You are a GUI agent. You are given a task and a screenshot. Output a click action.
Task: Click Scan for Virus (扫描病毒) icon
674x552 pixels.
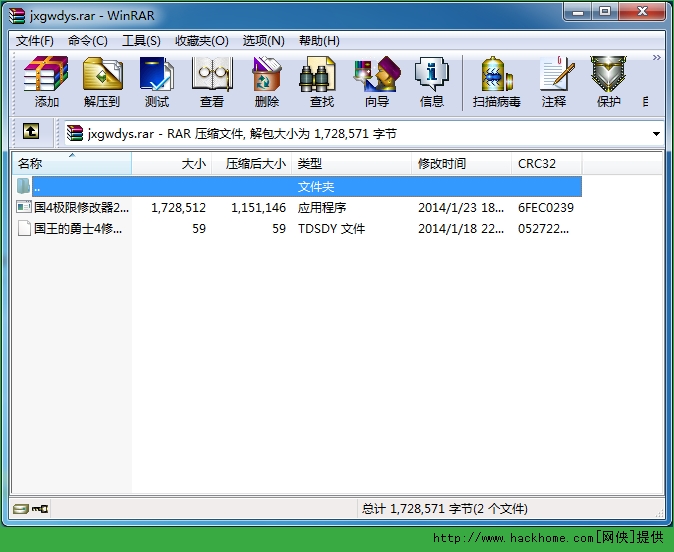(x=496, y=82)
